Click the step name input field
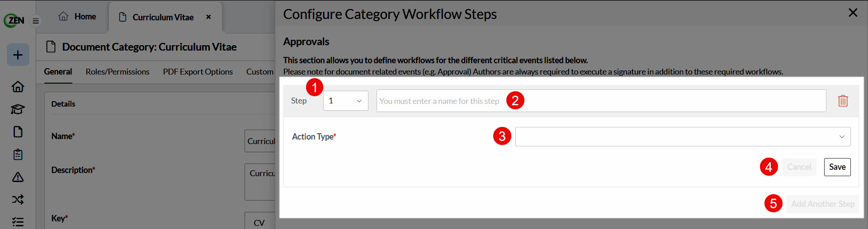The height and width of the screenshot is (229, 868). click(601, 101)
